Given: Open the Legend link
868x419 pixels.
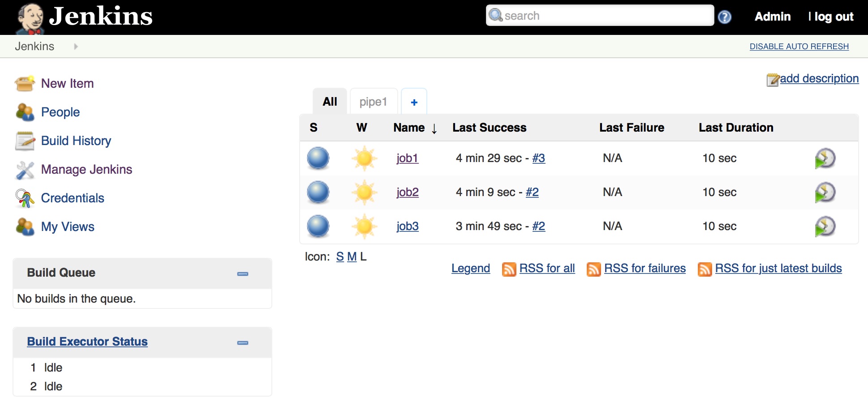Looking at the screenshot, I should pyautogui.click(x=471, y=268).
